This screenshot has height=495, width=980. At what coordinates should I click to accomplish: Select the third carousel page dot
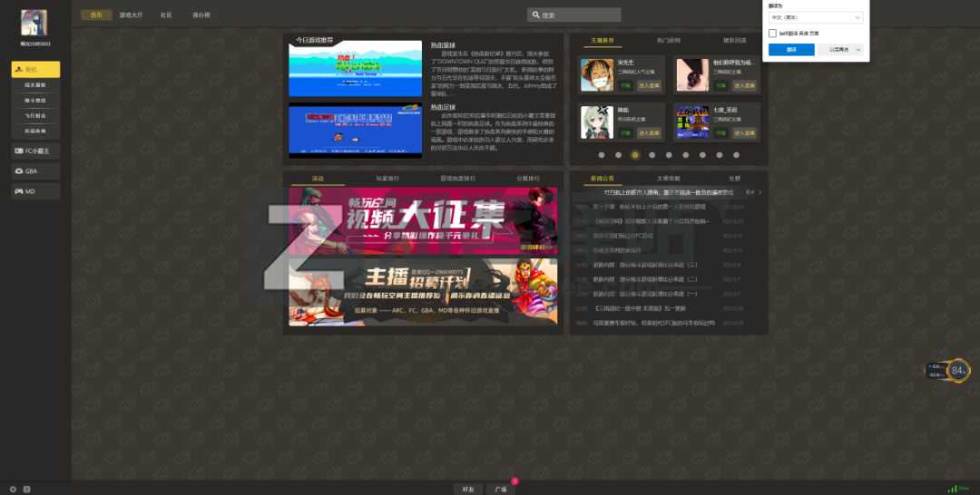[635, 155]
